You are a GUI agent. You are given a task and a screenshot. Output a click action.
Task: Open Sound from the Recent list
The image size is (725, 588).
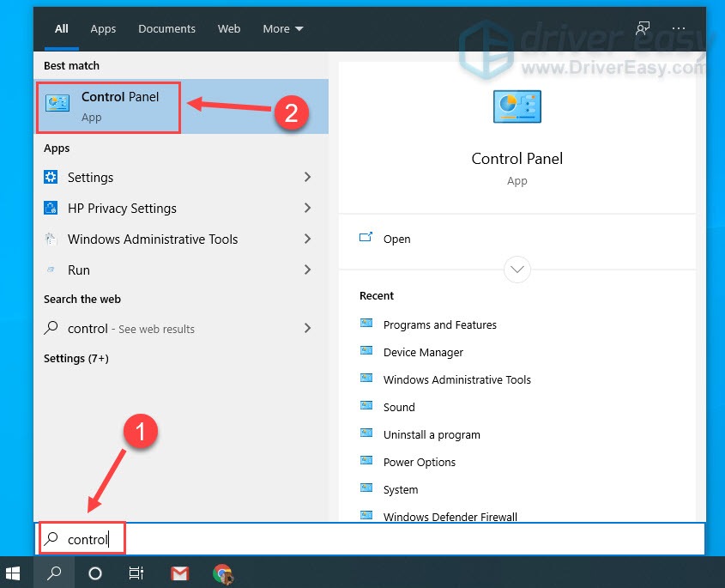pyautogui.click(x=399, y=407)
